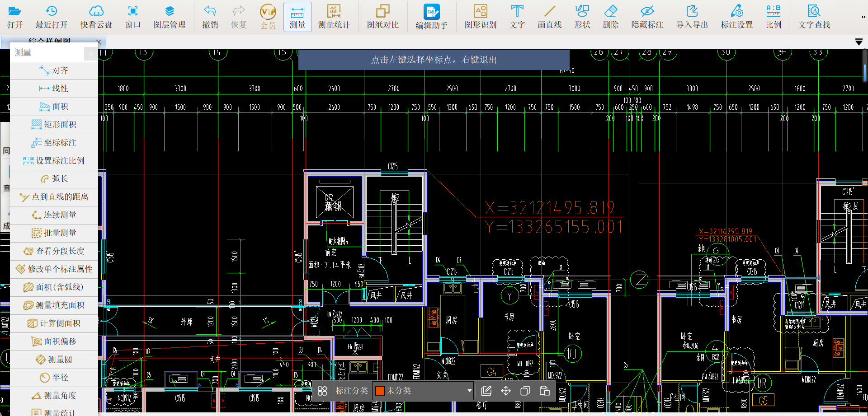Launch 图纸对比 drawing compare
Image resolution: width=868 pixels, height=416 pixels.
click(383, 17)
